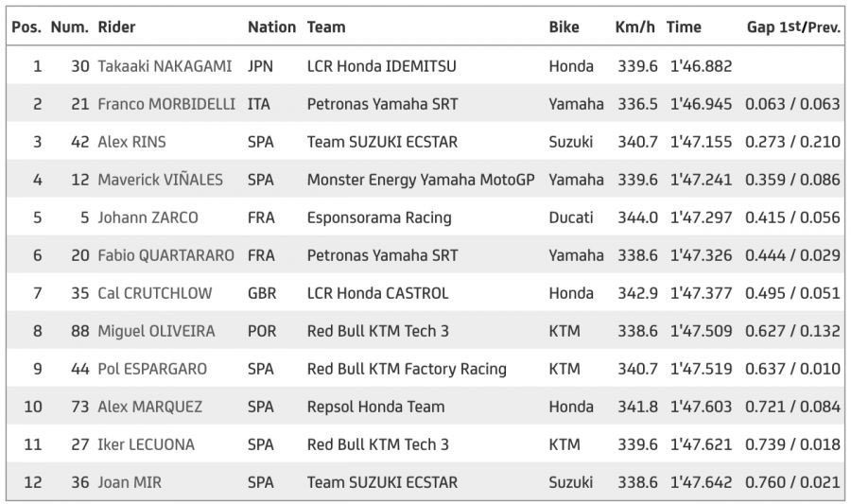851x504 pixels.
Task: Click the Pos. column header
Action: pos(26,27)
